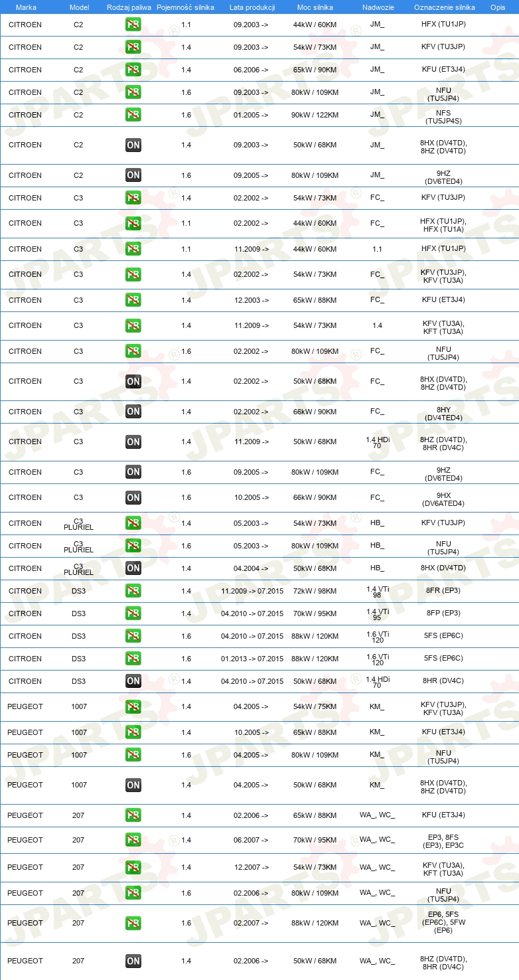Viewport: 519px width, 980px height.
Task: Click power value '54kW / 75KM'
Action: (x=315, y=706)
